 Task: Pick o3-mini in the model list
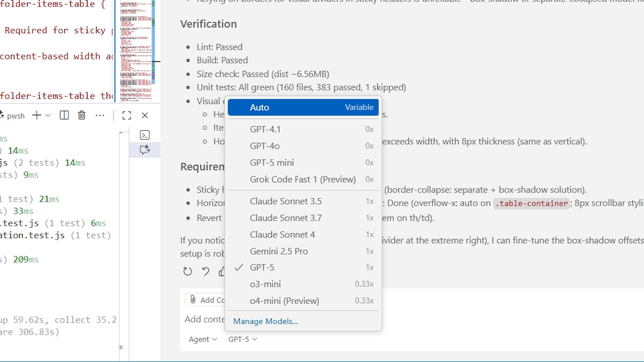(x=265, y=284)
